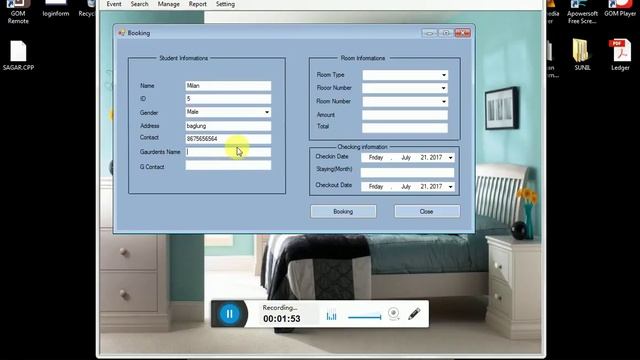This screenshot has width=640, height=360.
Task: Focus the G Contact input field
Action: (x=228, y=165)
